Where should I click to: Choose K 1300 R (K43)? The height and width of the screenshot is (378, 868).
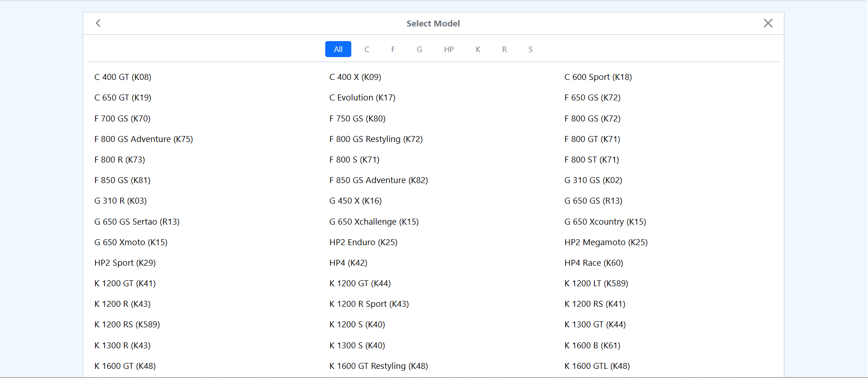tap(122, 346)
